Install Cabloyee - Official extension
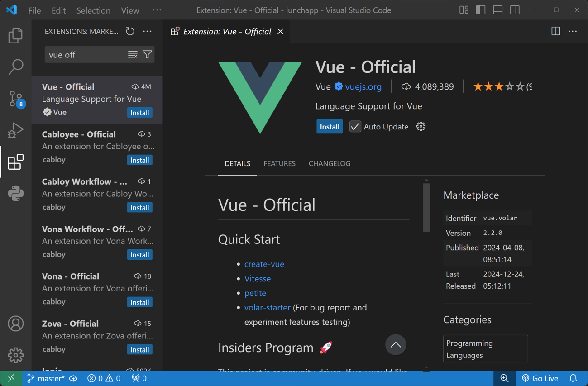The height and width of the screenshot is (386, 588). pyautogui.click(x=140, y=160)
